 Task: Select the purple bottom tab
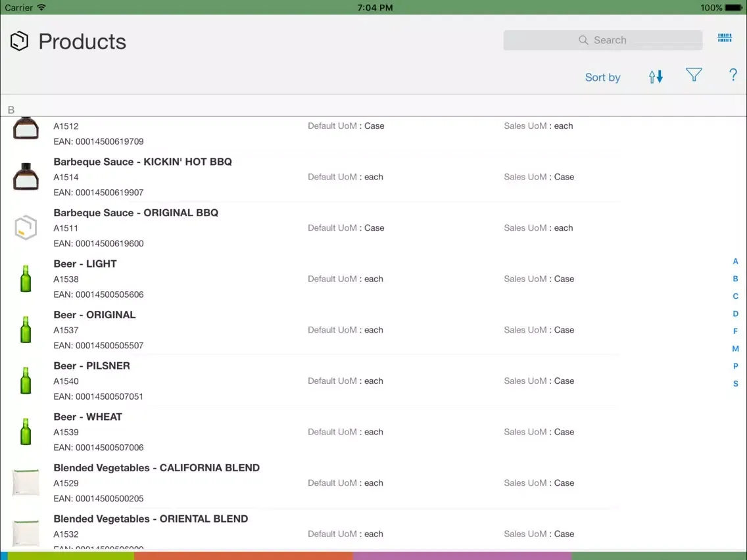462,555
